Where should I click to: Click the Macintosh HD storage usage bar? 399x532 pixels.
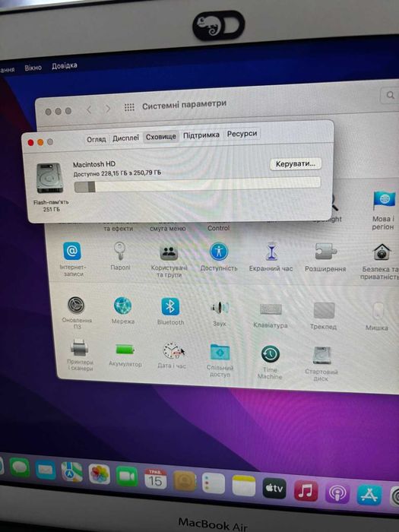[198, 184]
